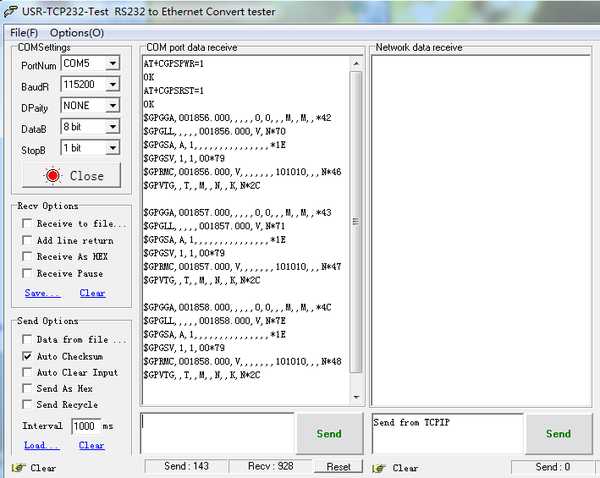Toggle Send As Hex checkbox
Image resolution: width=600 pixels, height=478 pixels.
point(27,388)
